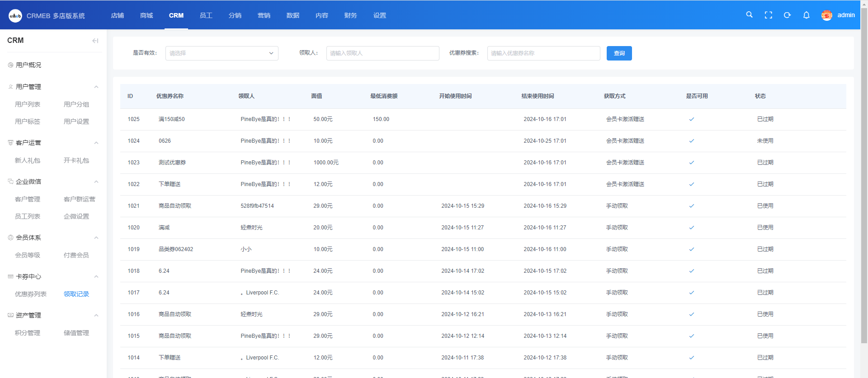Collapse the 卡券中心 menu section

(x=96, y=276)
